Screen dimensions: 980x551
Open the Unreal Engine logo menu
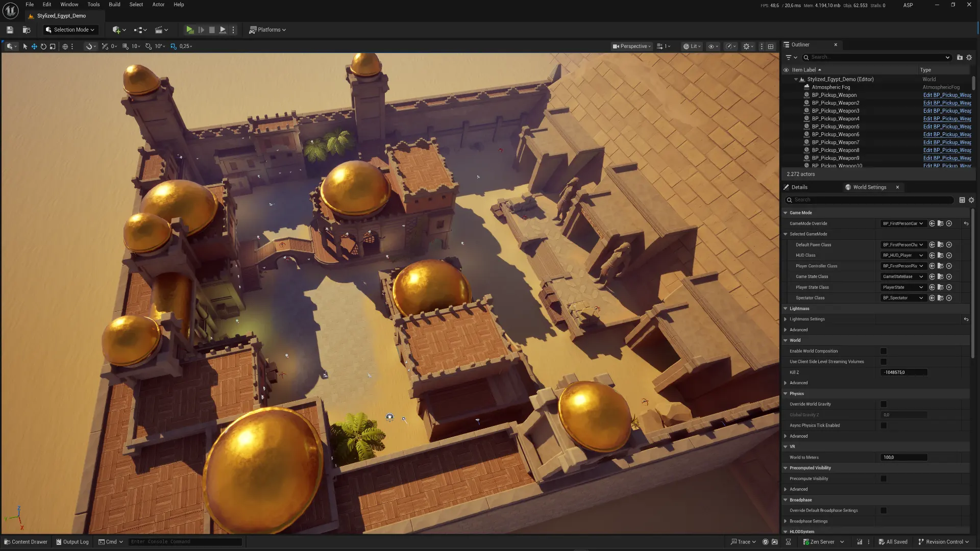click(x=11, y=10)
